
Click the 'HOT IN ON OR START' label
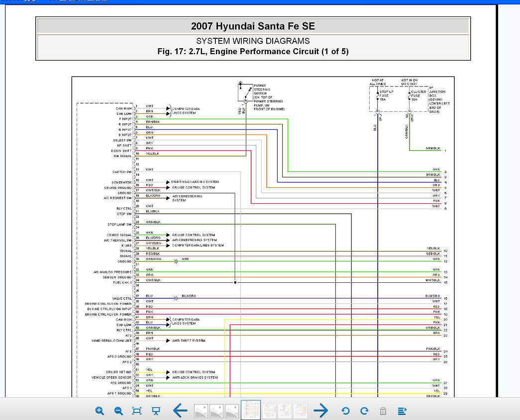coord(409,82)
